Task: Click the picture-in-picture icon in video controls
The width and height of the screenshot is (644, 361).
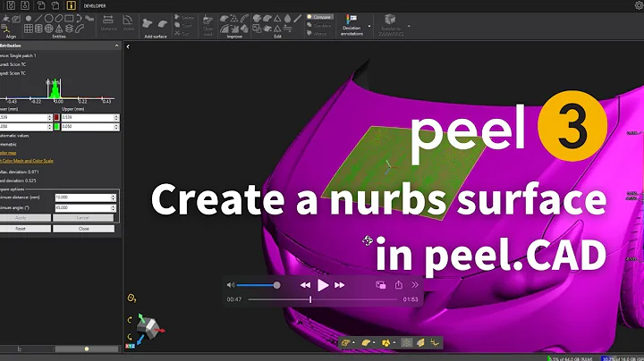Action: [x=381, y=285]
